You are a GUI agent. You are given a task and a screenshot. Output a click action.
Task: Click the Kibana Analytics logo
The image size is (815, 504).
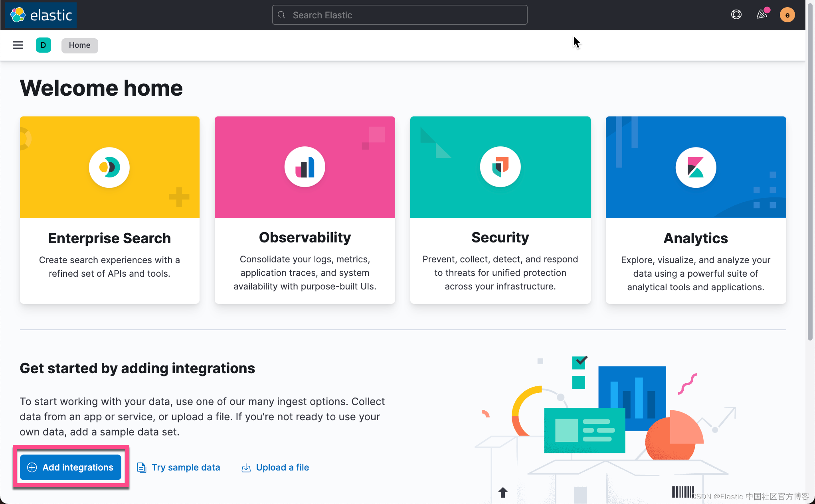pyautogui.click(x=696, y=167)
